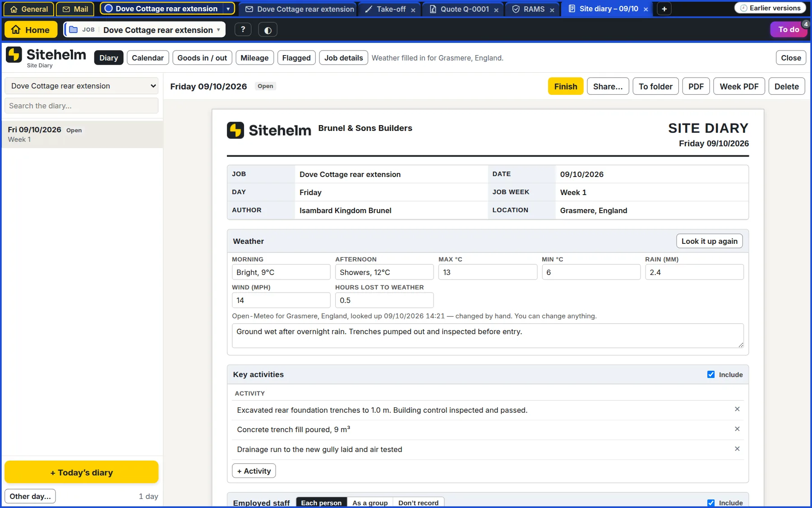
Task: Remove the Excavated rear foundation trenches activity
Action: pos(737,409)
